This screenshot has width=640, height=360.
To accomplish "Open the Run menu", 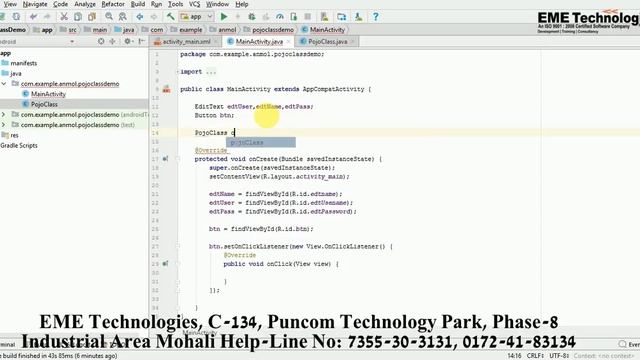I will (156, 4).
